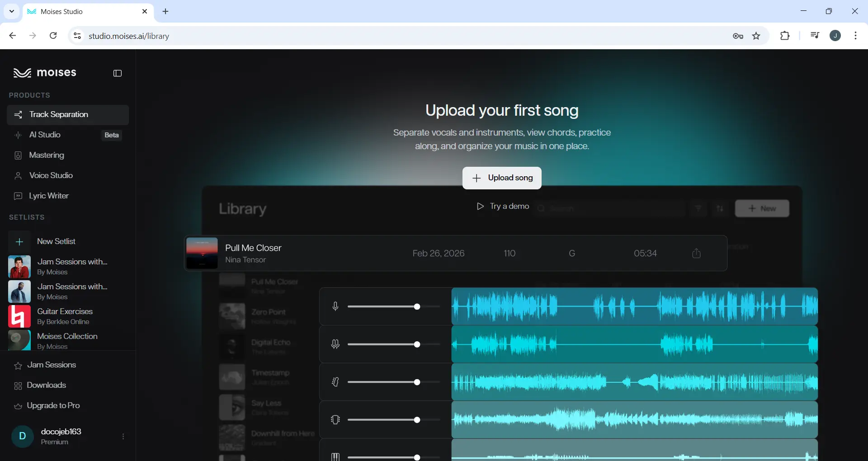868x461 pixels.
Task: Go back in browser history
Action: [13, 36]
